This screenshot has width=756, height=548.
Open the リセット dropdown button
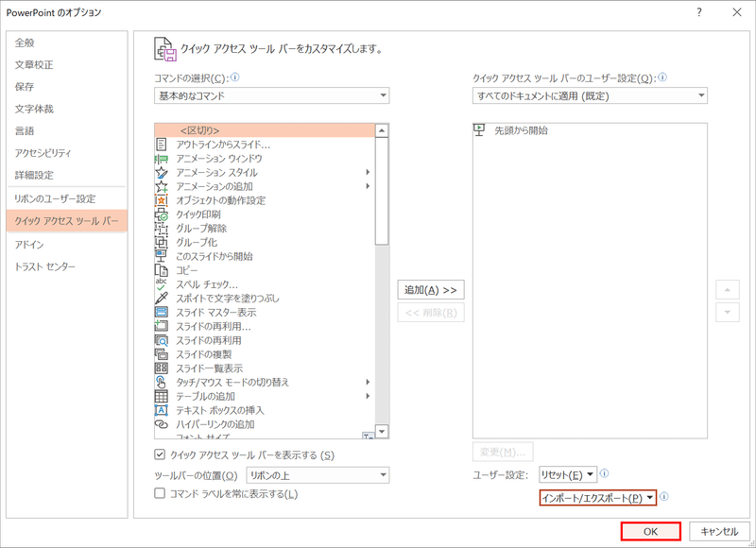pos(568,474)
